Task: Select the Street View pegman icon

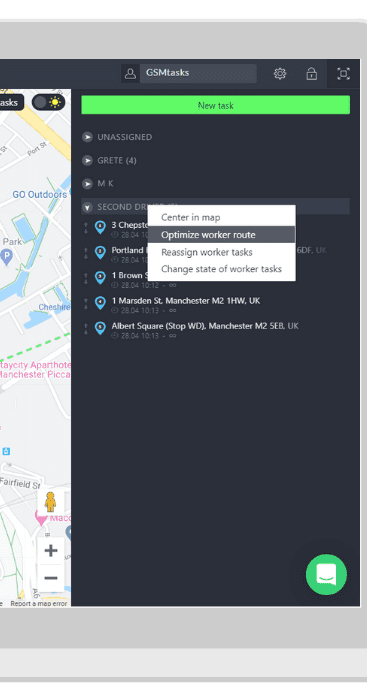Action: 50,502
